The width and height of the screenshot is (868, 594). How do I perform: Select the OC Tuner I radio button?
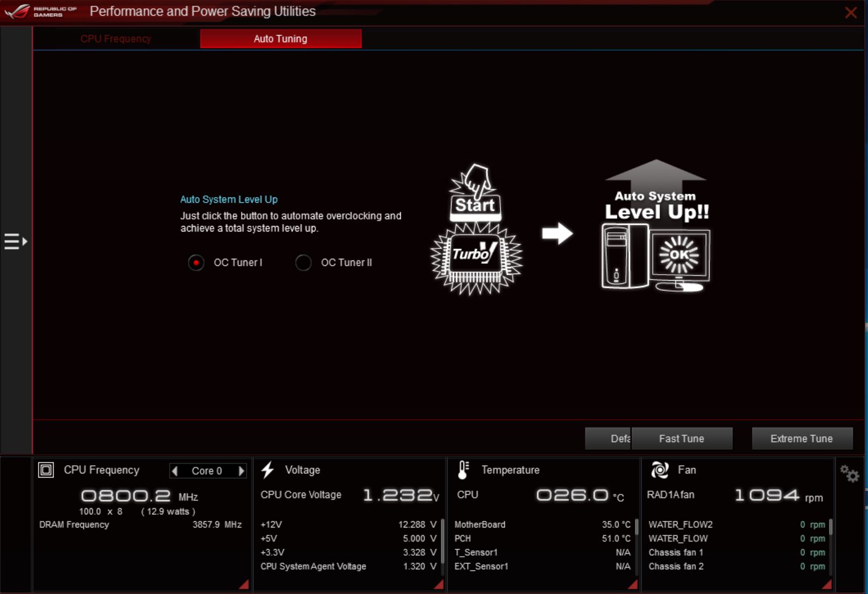(x=196, y=263)
